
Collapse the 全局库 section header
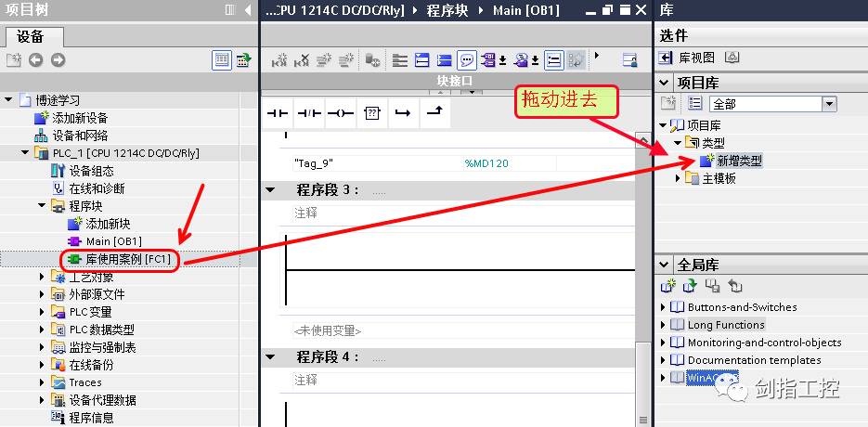pyautogui.click(x=663, y=265)
